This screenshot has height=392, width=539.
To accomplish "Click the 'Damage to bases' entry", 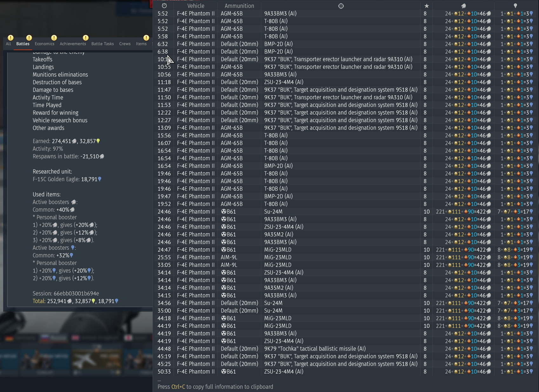I will [x=53, y=90].
